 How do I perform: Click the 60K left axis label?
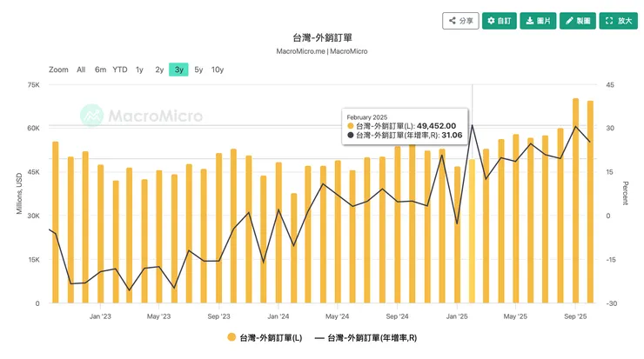click(x=34, y=128)
